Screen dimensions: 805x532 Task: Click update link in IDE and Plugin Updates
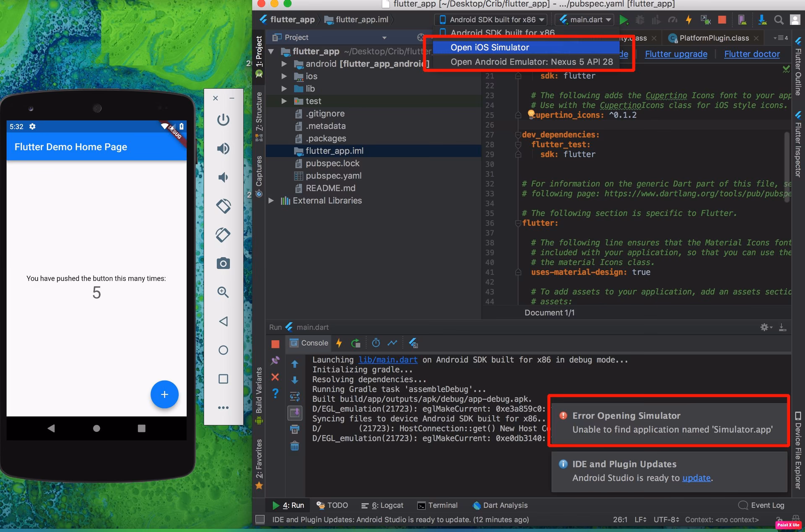point(696,478)
